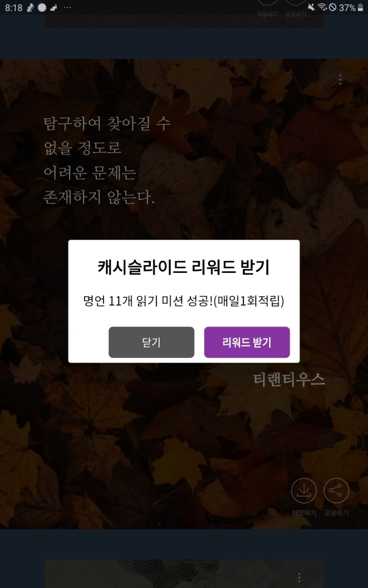This screenshot has height=588, width=368.
Task: Tap the 공유하기 label under the share icon
Action: pos(336,513)
